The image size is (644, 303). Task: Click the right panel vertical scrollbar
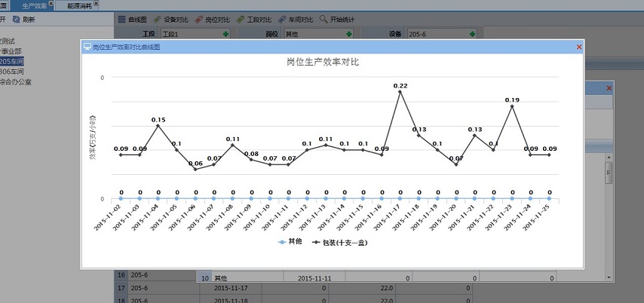pos(608,173)
